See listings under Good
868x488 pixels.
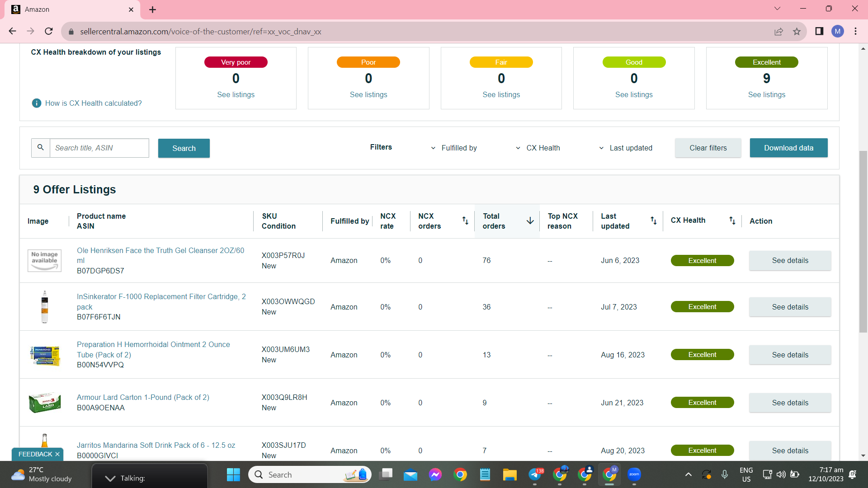click(x=634, y=94)
